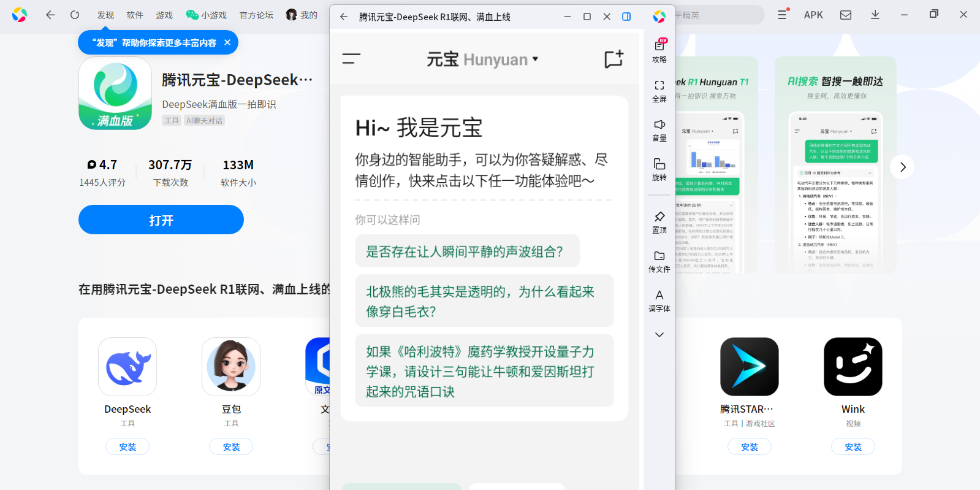Open the 发现 tab
Image resolution: width=980 pixels, height=490 pixels.
click(x=105, y=15)
